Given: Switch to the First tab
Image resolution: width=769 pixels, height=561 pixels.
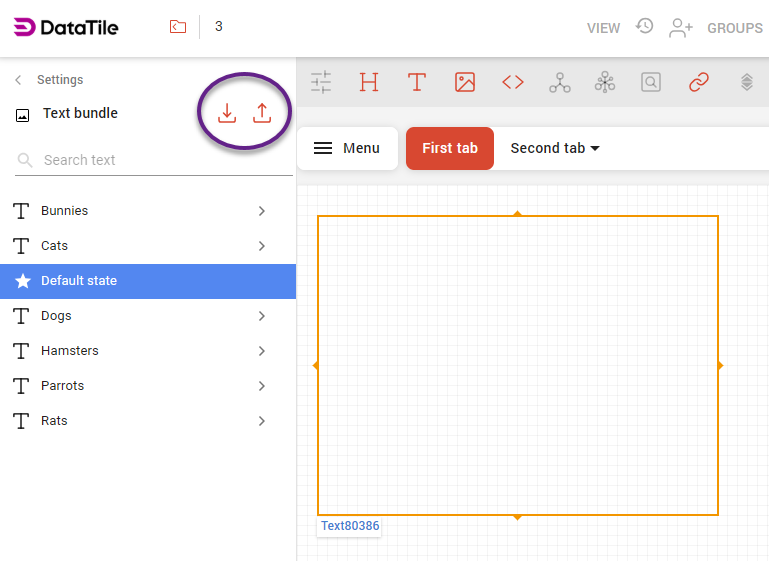Looking at the screenshot, I should click(x=450, y=148).
